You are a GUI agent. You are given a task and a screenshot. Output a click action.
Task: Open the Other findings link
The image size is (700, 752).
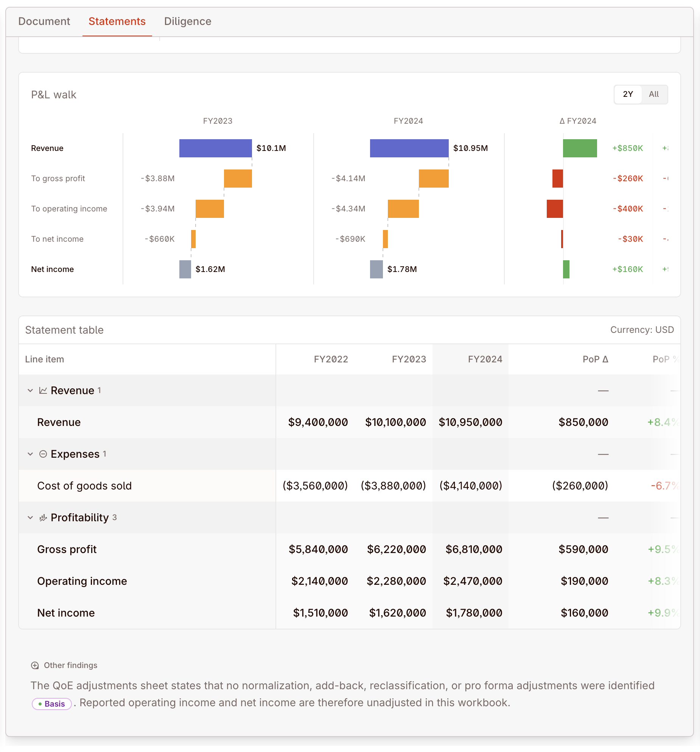pyautogui.click(x=70, y=665)
